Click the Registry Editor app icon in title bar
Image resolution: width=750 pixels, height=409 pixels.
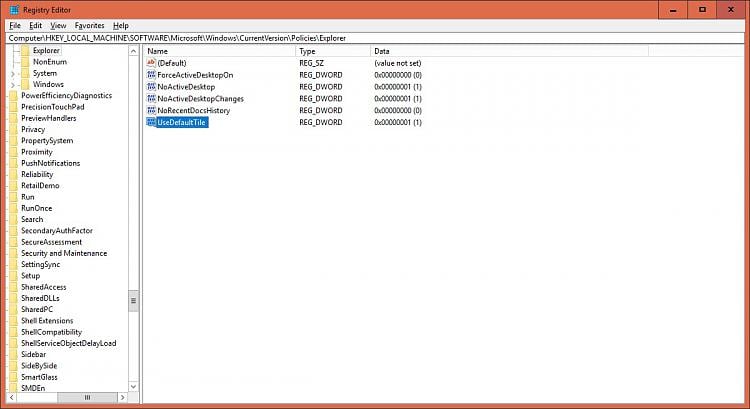[x=14, y=10]
